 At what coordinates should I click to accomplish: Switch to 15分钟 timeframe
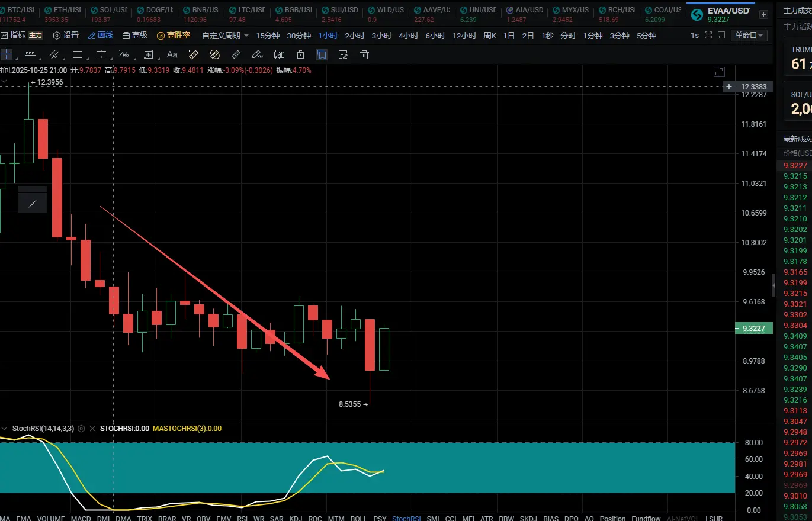[x=268, y=36]
